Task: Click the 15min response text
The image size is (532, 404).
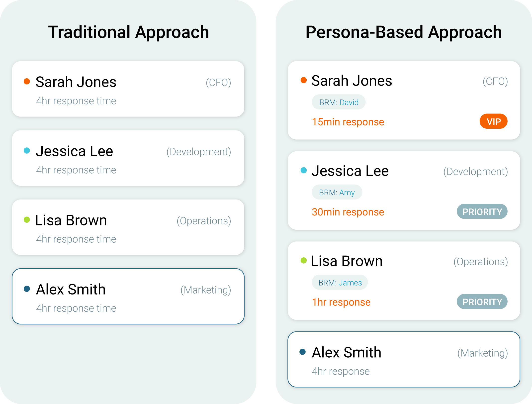Action: click(348, 122)
